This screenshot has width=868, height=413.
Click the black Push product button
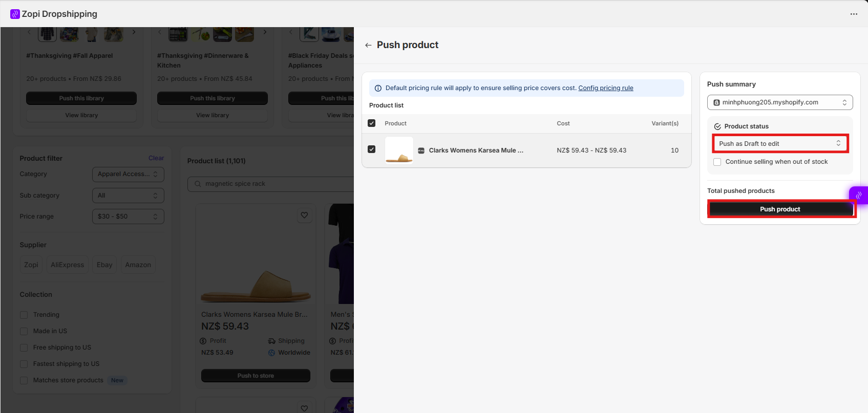(780, 209)
